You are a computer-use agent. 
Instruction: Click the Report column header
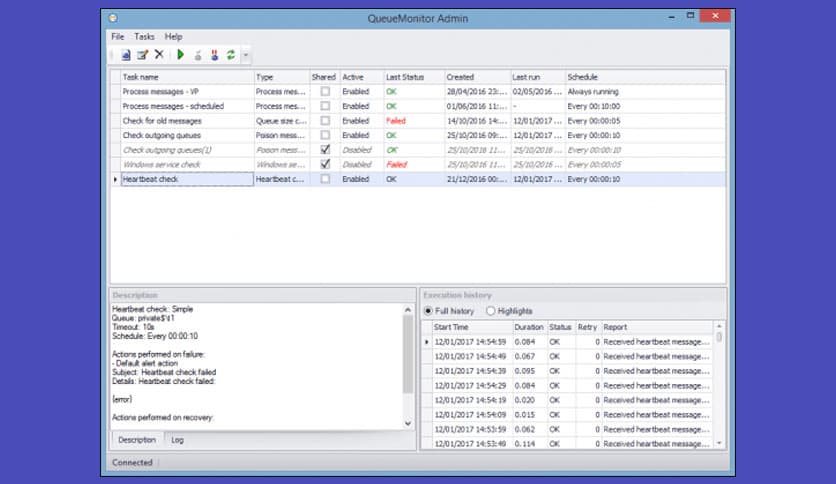pos(657,327)
